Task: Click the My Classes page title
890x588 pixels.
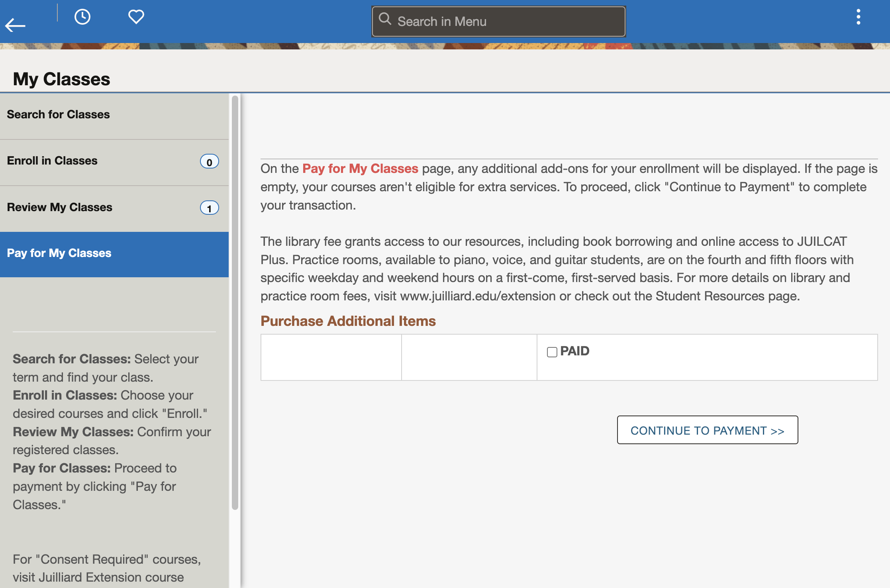Action: pos(61,79)
